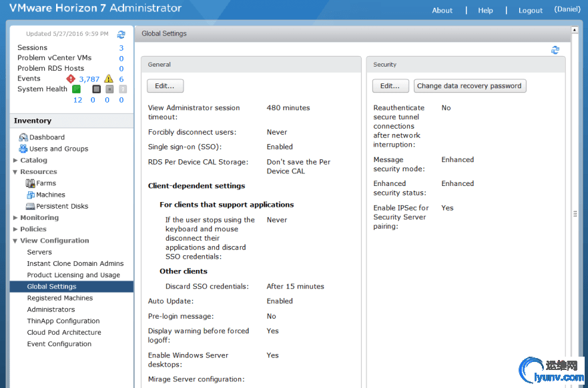Click the Daniel username text
This screenshot has width=588, height=388.
coord(567,9)
